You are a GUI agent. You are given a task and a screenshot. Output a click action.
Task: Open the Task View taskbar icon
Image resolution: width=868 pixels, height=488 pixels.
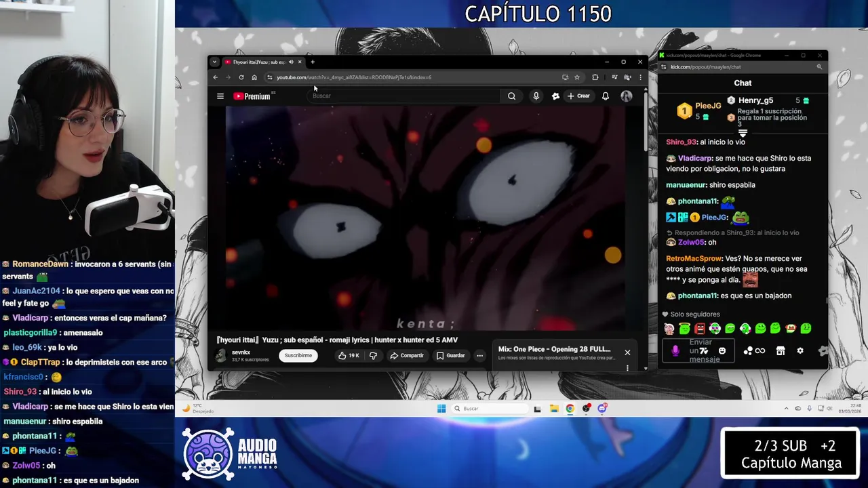pyautogui.click(x=538, y=409)
